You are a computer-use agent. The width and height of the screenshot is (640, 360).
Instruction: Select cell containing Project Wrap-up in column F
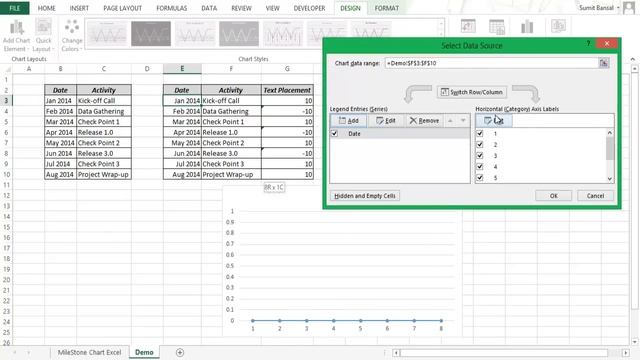coord(231,174)
